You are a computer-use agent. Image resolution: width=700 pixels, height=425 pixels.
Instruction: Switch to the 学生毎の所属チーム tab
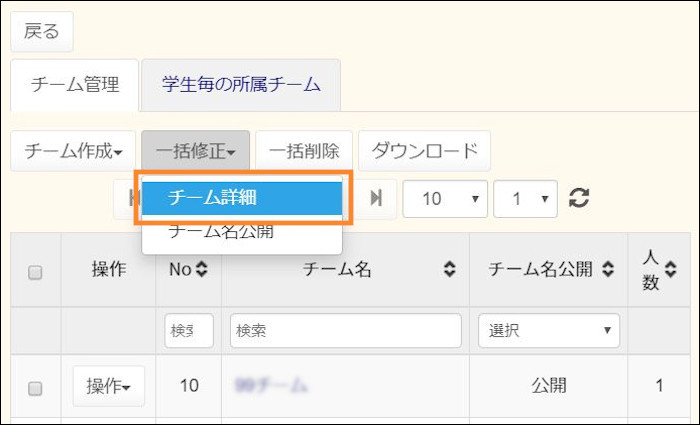pyautogui.click(x=241, y=85)
